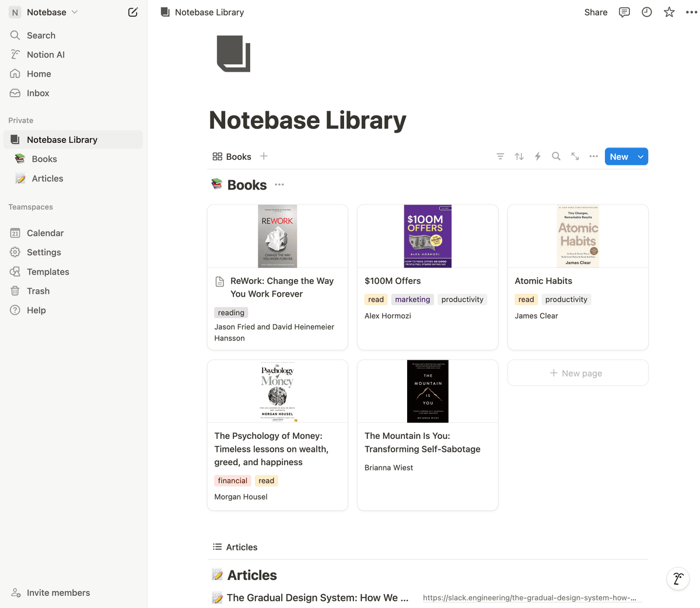The height and width of the screenshot is (608, 700).
Task: Open the Notion AI floating button
Action: pyautogui.click(x=678, y=579)
